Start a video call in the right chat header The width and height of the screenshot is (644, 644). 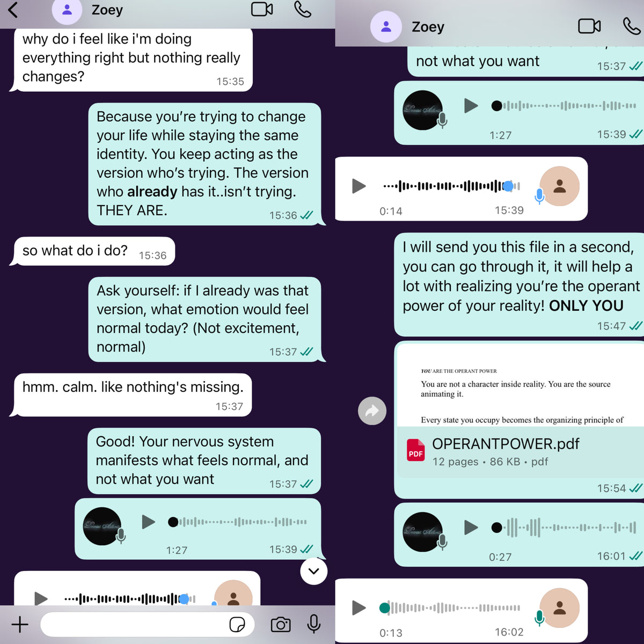(589, 26)
